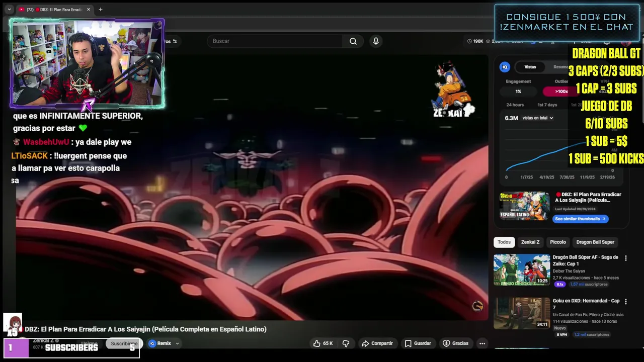The width and height of the screenshot is (644, 362).
Task: Click the 8 VPH badge
Action: point(562,335)
